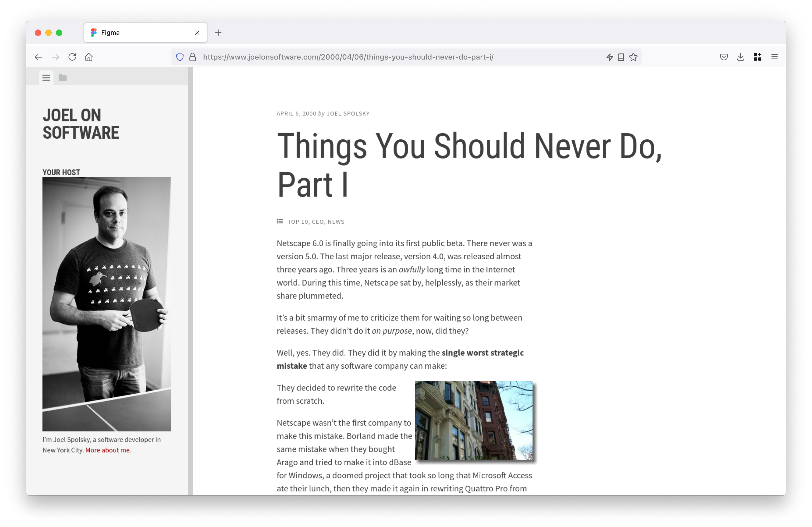Toggle tracking protection via the shield icon
The image size is (812, 527).
point(180,57)
